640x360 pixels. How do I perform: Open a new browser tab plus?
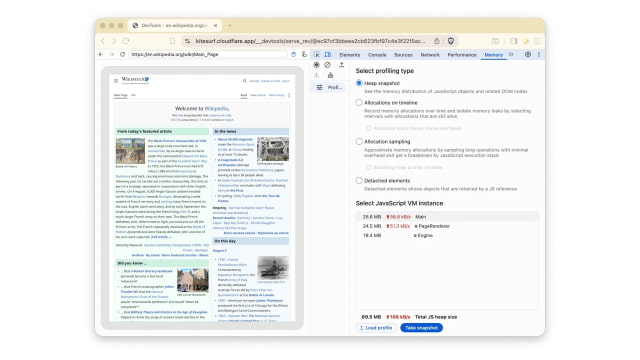click(230, 25)
